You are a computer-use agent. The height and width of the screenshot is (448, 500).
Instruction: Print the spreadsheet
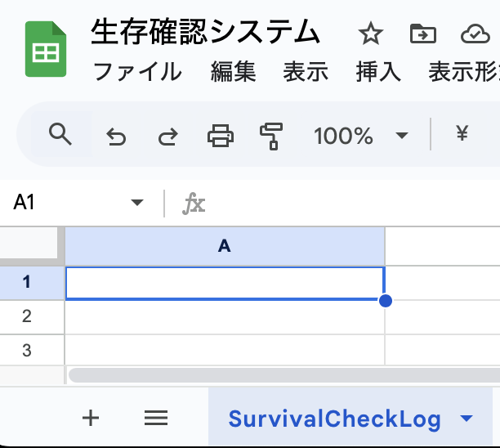click(x=221, y=135)
